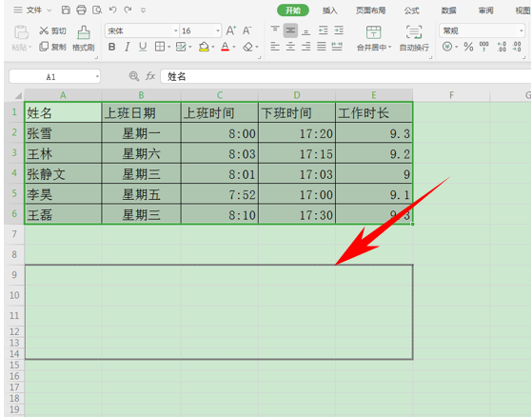Viewport: 532px width, 417px height.
Task: Select cell showing 7:52
Action: [220, 194]
